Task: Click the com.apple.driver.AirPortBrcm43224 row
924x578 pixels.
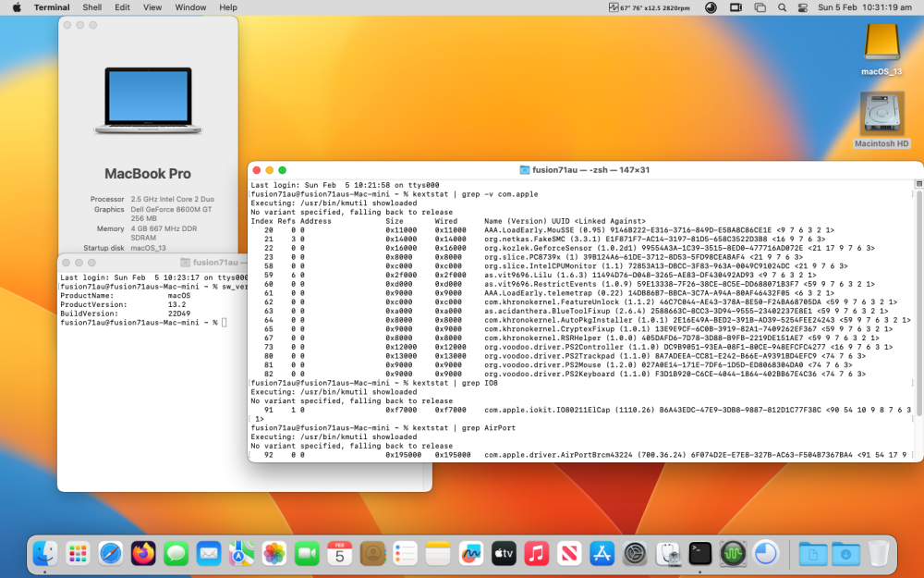Action: coord(585,455)
